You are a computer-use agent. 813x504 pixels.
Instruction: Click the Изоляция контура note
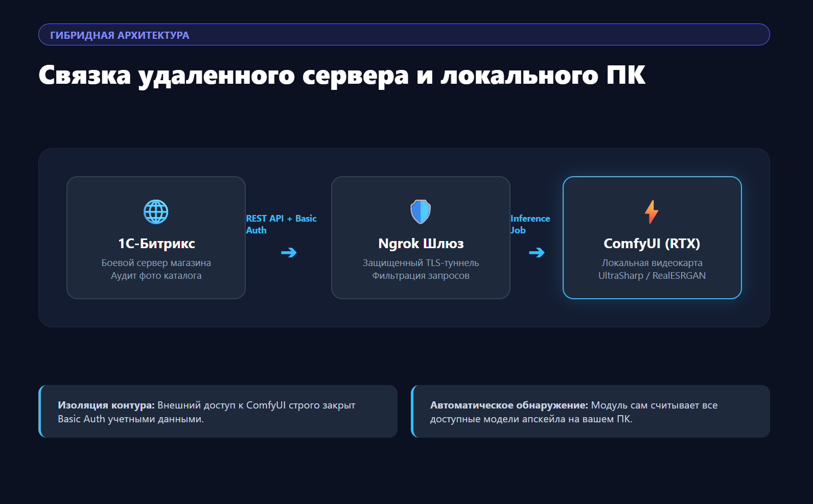[x=218, y=412]
